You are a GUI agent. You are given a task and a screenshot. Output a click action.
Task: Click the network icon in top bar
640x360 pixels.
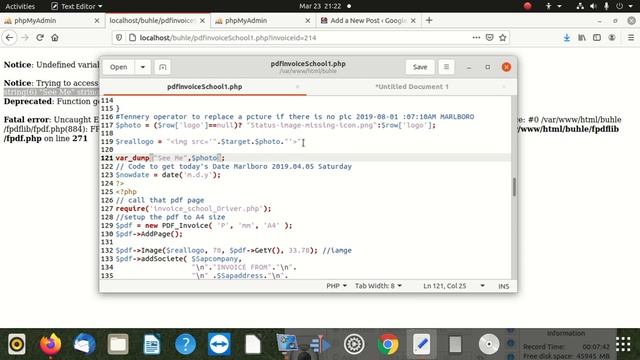pyautogui.click(x=580, y=6)
